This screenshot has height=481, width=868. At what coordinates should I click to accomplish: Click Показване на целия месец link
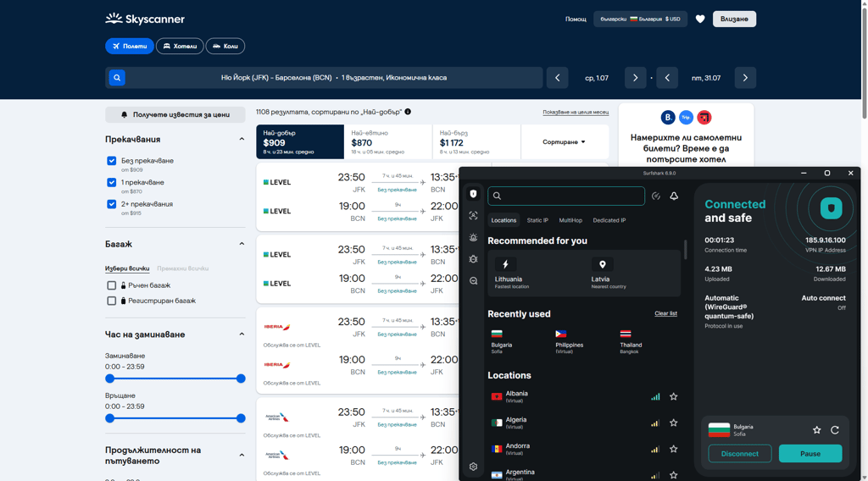pyautogui.click(x=576, y=113)
